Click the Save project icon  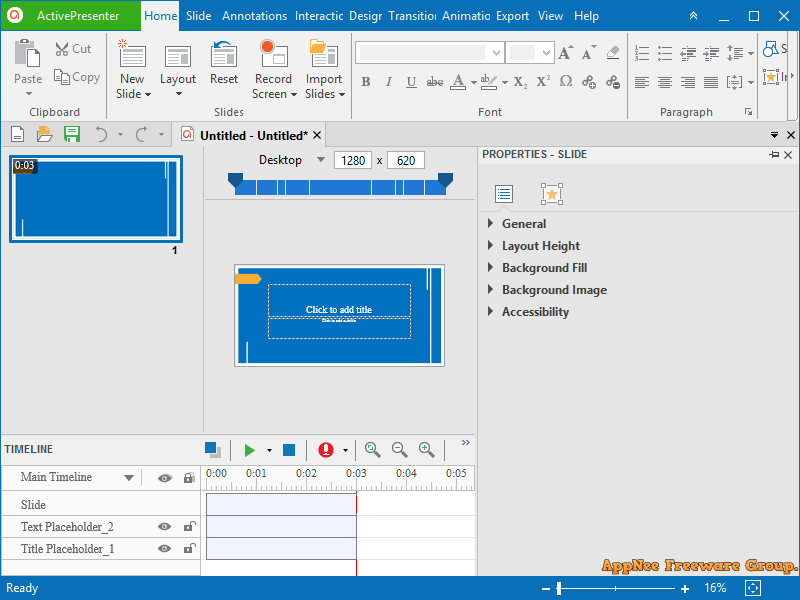pyautogui.click(x=72, y=134)
